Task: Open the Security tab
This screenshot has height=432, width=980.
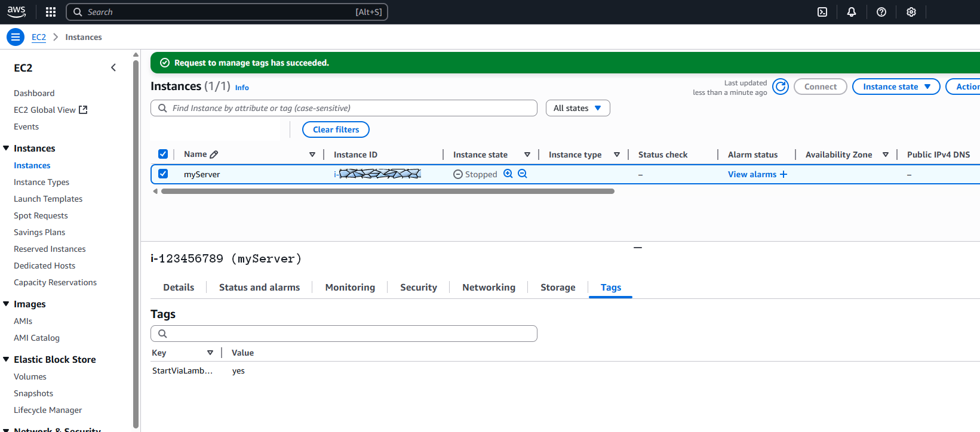Action: click(x=419, y=288)
